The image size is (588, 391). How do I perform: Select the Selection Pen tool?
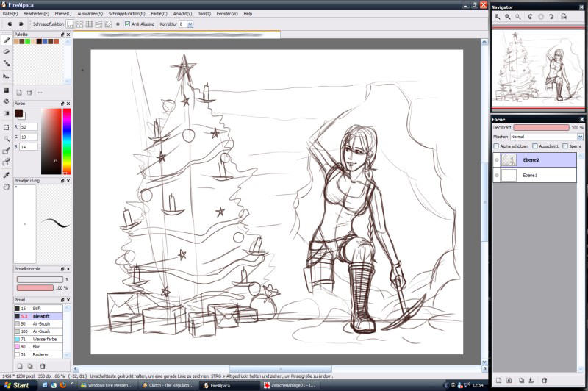click(7, 151)
